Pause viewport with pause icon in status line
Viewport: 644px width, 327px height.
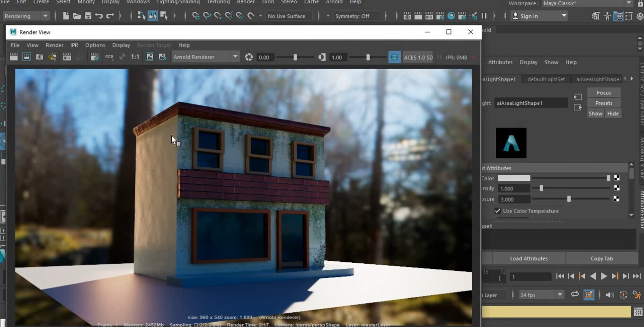pyautogui.click(x=484, y=16)
